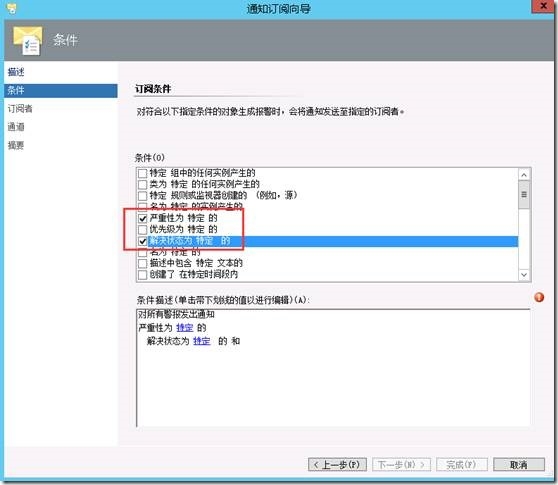
Task: Uncheck '解决状态为 特定 的' checkbox
Action: [x=142, y=241]
